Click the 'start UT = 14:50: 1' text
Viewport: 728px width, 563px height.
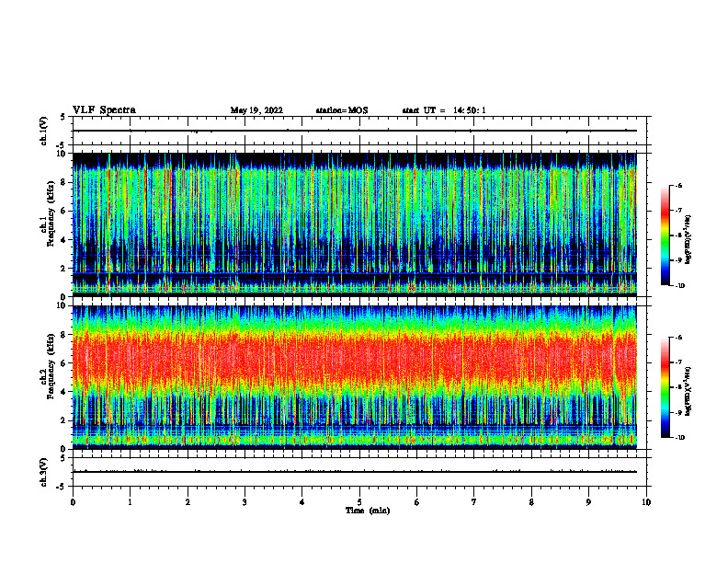pyautogui.click(x=444, y=110)
